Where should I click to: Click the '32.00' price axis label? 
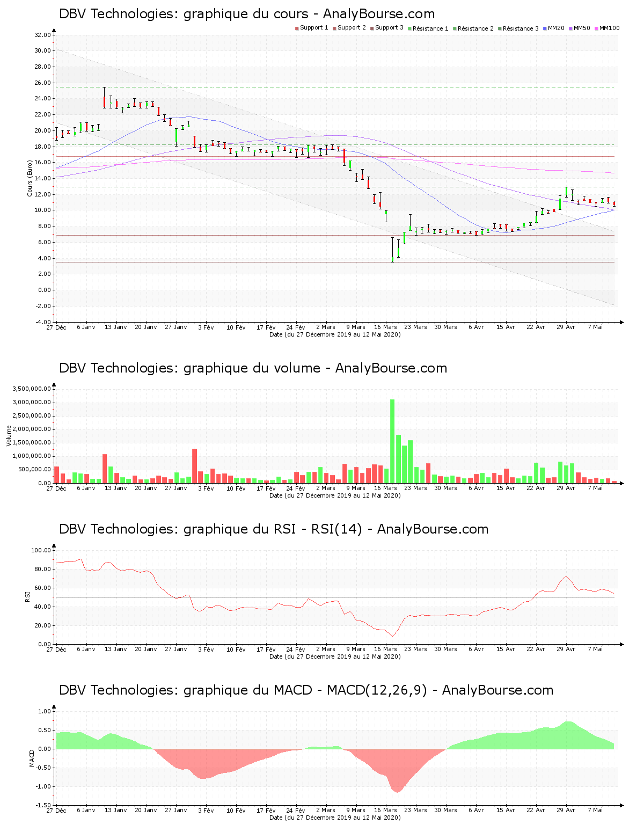click(42, 35)
